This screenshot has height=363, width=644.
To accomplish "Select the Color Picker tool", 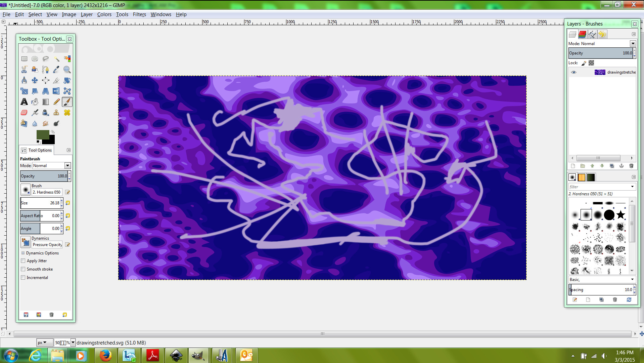I will click(x=56, y=70).
